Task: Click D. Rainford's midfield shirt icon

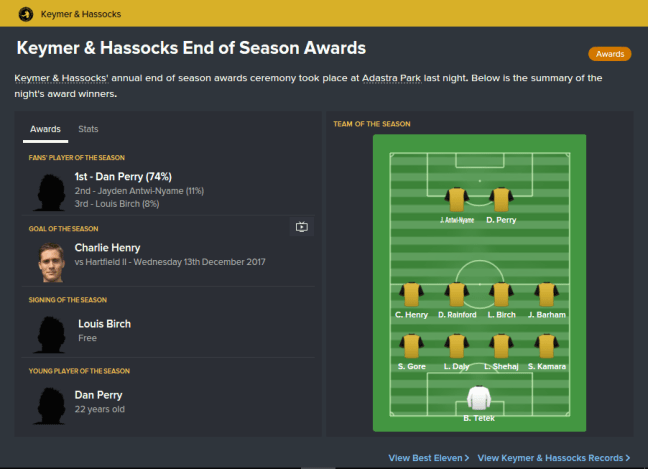Action: [x=456, y=294]
